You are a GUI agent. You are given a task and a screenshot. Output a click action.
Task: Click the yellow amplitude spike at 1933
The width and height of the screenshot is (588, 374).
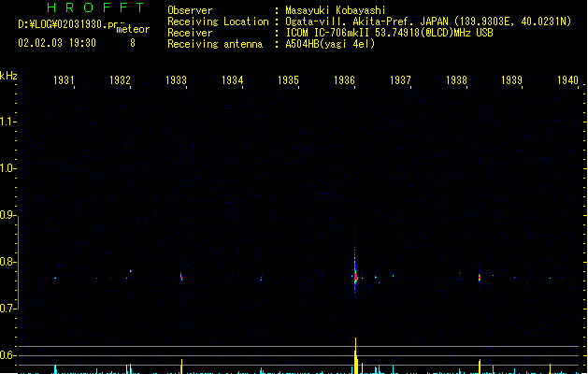click(x=182, y=367)
